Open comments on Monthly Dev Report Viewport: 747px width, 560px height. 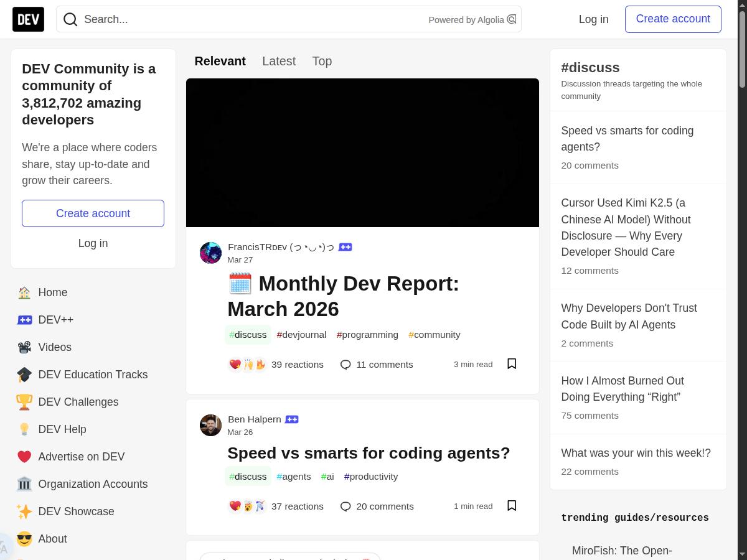click(377, 365)
